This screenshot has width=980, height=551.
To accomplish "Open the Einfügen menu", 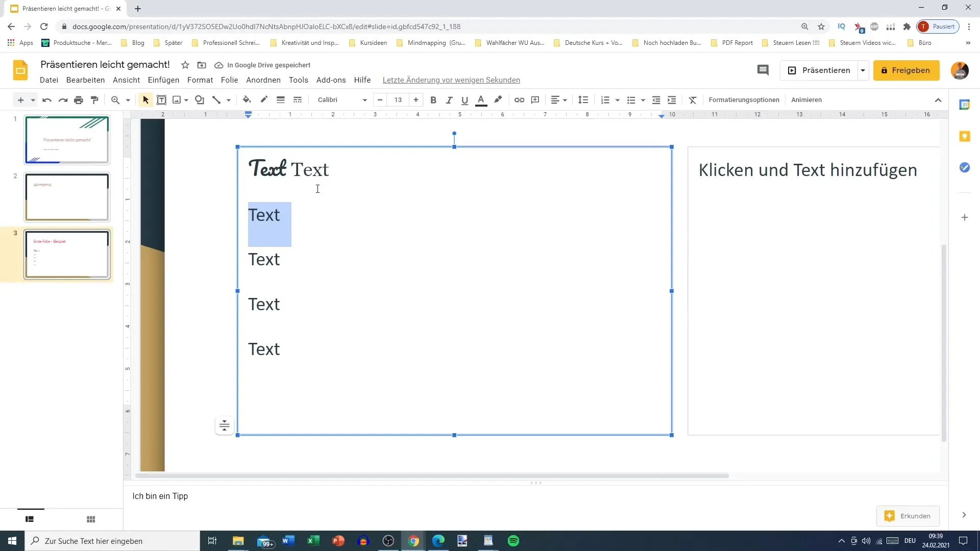I will point(163,80).
